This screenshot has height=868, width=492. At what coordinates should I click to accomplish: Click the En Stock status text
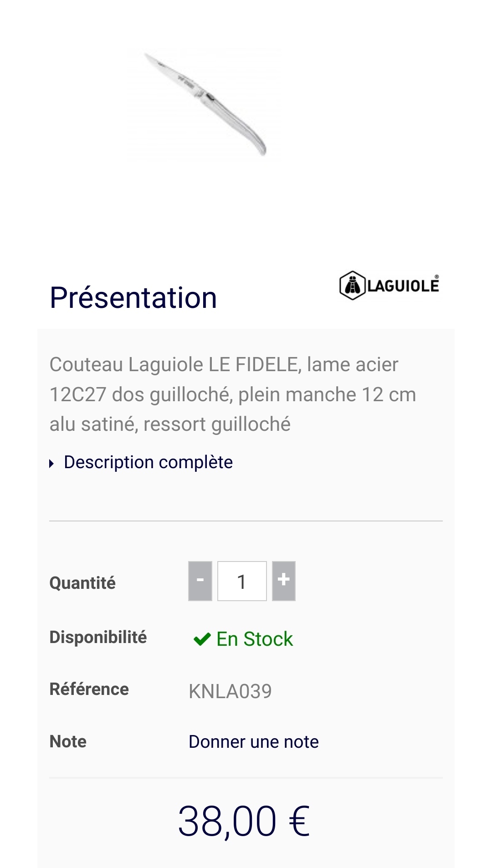255,639
